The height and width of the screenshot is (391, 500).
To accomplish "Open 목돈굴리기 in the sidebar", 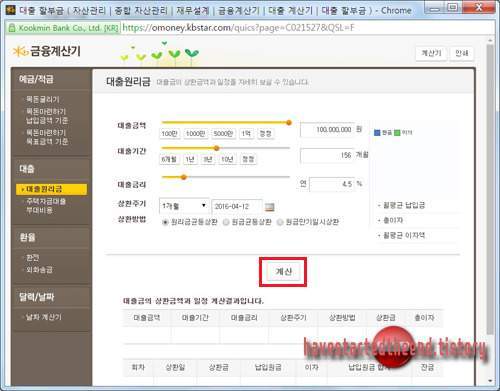I will (43, 99).
